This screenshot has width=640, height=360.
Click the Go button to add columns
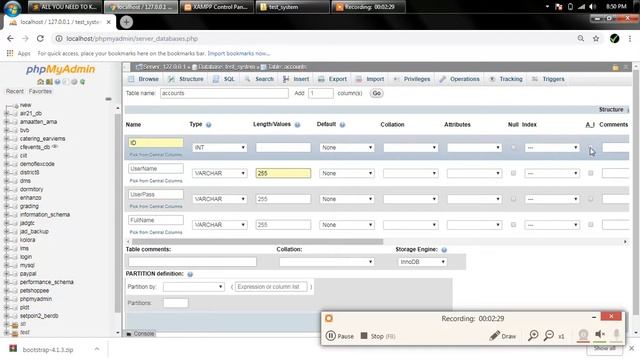pyautogui.click(x=376, y=93)
